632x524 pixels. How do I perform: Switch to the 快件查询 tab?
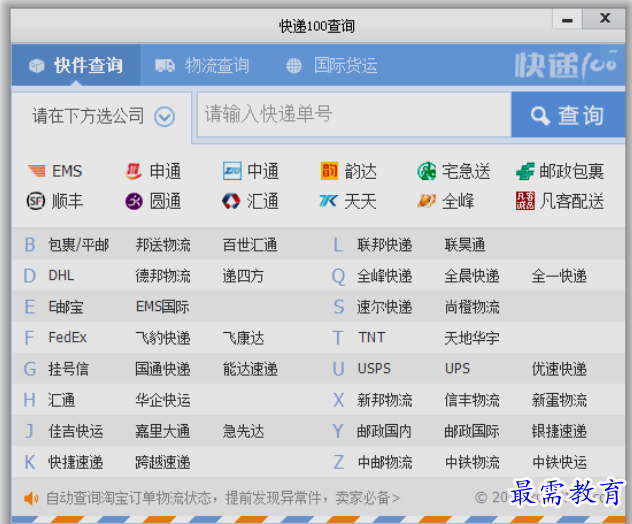point(76,65)
